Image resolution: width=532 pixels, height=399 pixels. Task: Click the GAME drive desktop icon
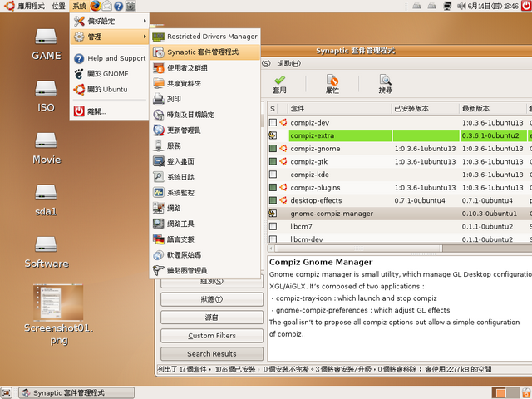tap(47, 37)
